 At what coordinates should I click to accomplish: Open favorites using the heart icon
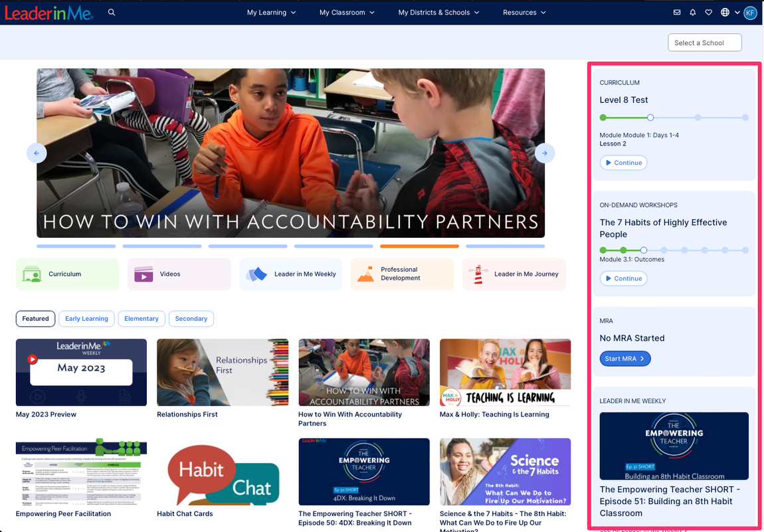709,12
